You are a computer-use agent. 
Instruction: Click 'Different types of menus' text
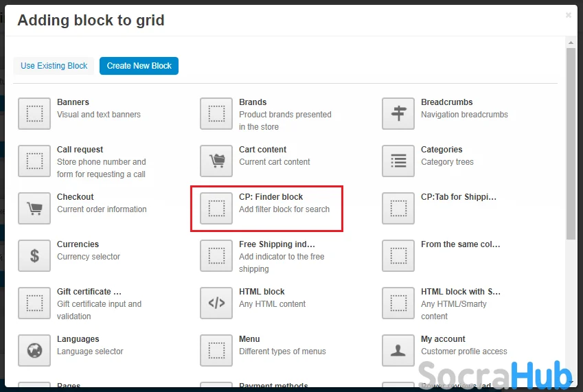point(283,351)
